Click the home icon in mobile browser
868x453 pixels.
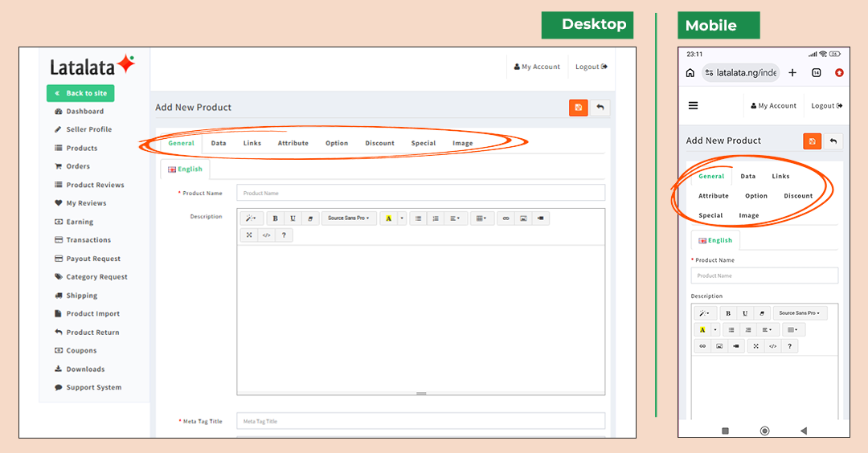pyautogui.click(x=690, y=72)
